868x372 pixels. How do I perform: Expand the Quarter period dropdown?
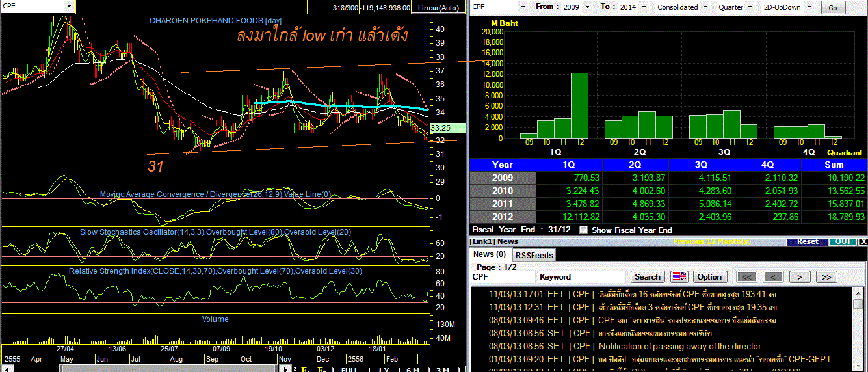click(750, 7)
